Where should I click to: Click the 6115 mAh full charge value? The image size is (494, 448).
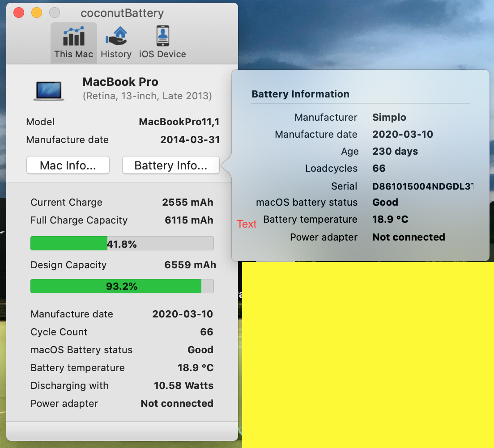(x=189, y=220)
